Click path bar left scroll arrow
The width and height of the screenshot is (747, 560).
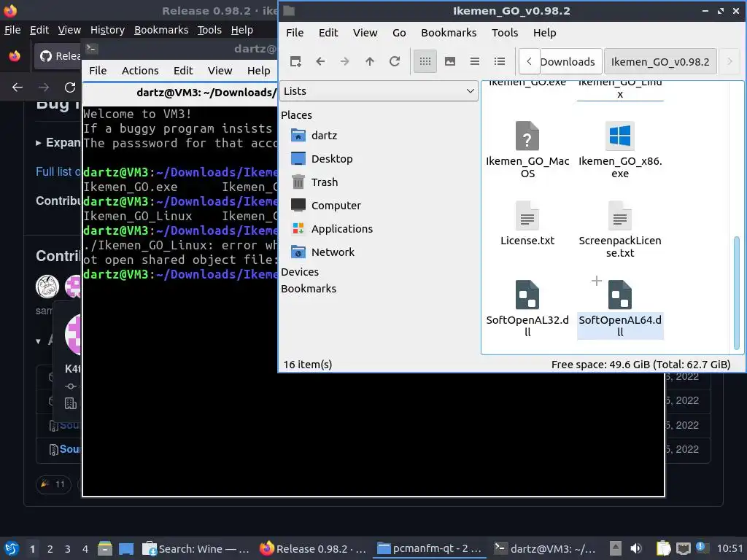529,61
